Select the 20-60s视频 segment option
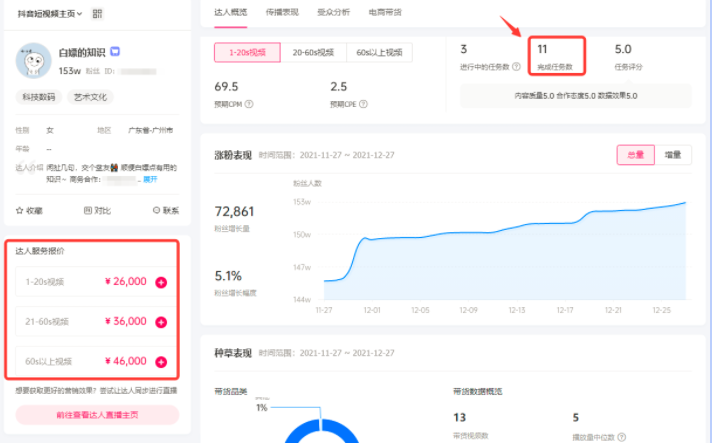721x443 pixels. click(313, 52)
